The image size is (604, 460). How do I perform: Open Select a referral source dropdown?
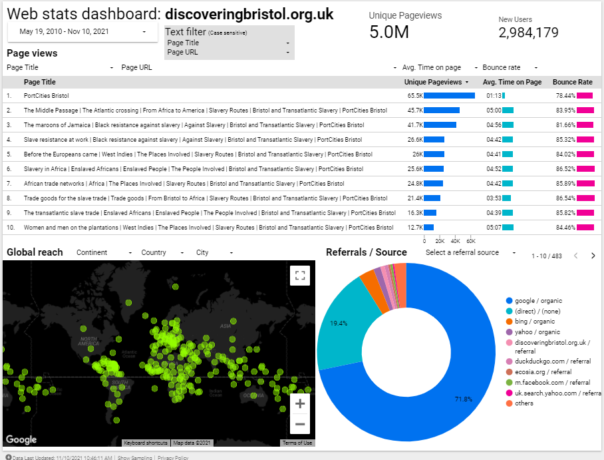[x=470, y=252]
